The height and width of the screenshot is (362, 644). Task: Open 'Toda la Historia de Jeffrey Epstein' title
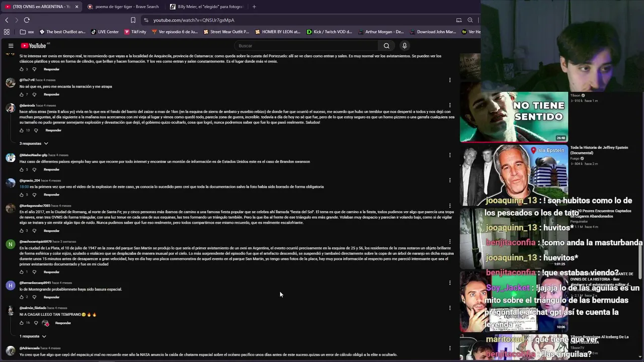tap(599, 150)
